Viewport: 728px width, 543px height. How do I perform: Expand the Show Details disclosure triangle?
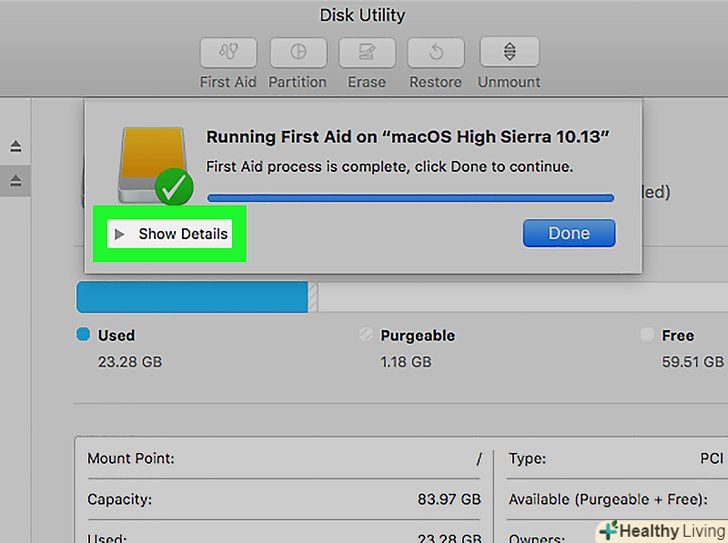click(120, 234)
